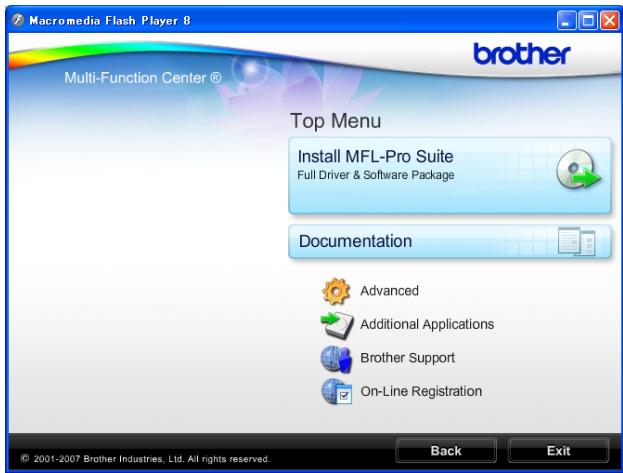Click the Brother Support globe icon
Image resolution: width=623 pixels, height=473 pixels.
pyautogui.click(x=337, y=359)
